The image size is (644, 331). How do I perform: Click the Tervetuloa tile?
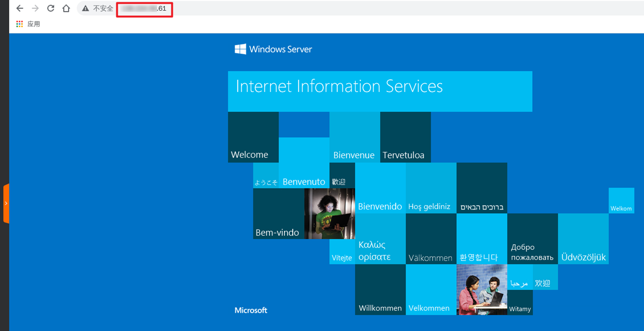click(x=405, y=137)
